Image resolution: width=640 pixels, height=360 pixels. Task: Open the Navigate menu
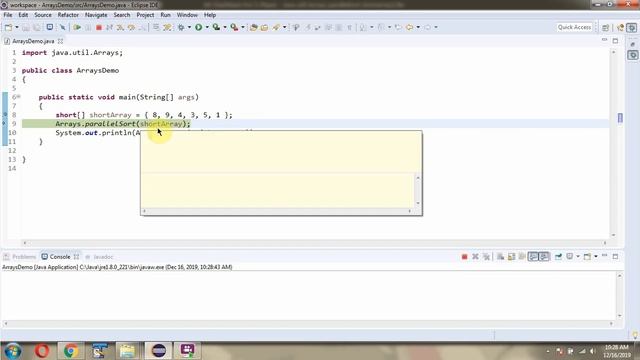(x=96, y=15)
